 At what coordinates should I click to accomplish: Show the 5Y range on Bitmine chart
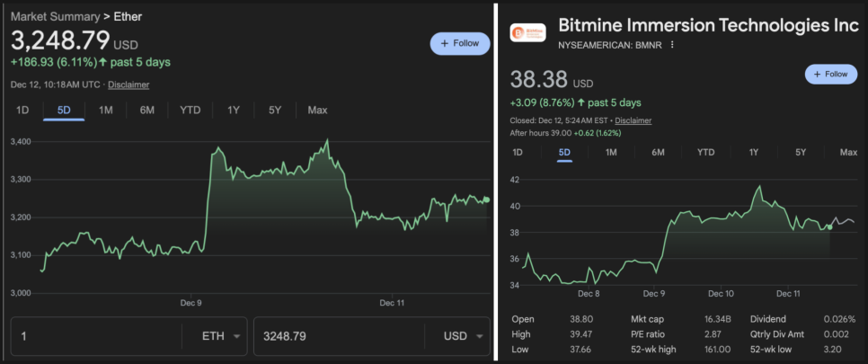[800, 152]
